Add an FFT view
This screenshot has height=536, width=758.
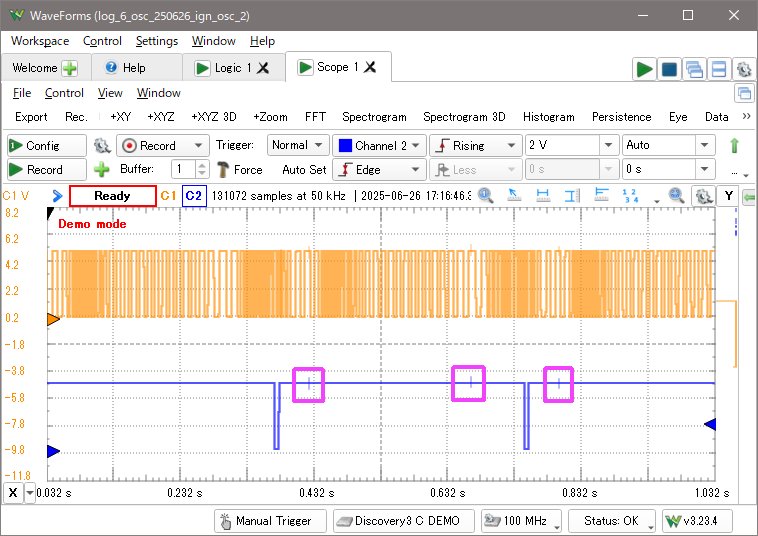[x=315, y=117]
